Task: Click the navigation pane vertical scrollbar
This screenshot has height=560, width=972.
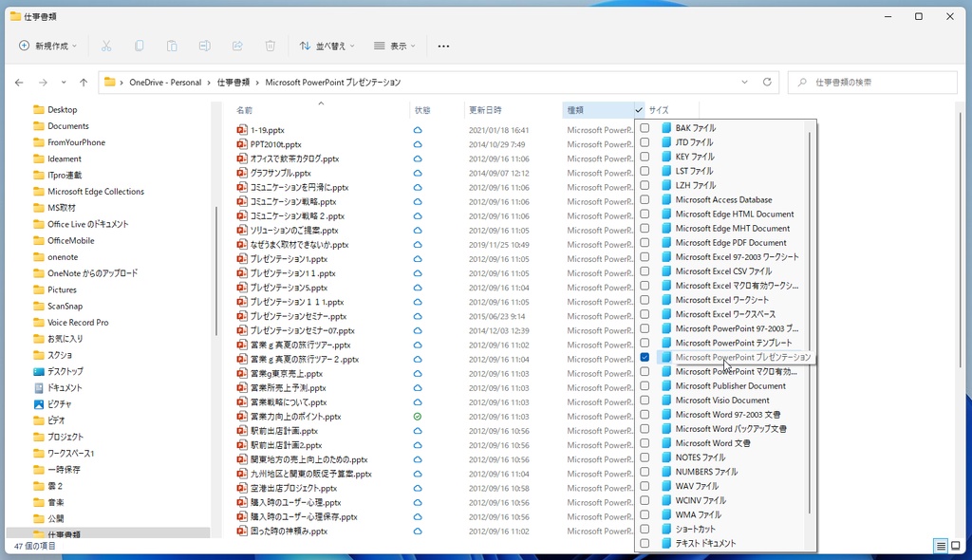Action: [215, 270]
